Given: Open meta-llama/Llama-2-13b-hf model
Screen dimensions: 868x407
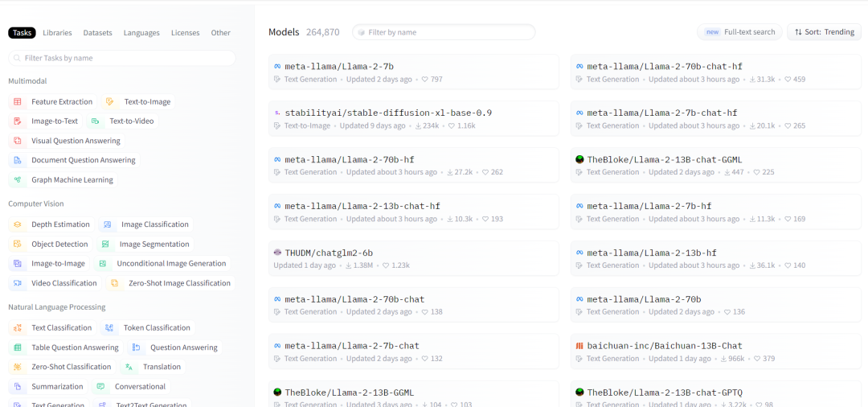Looking at the screenshot, I should click(x=716, y=258).
